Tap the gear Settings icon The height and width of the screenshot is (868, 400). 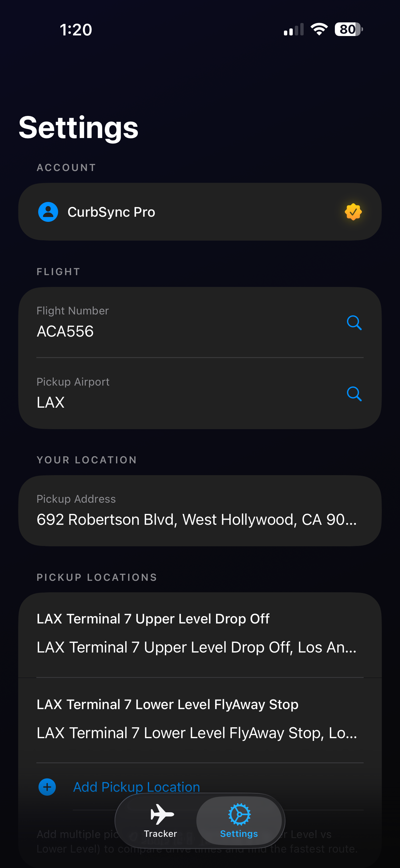point(239,814)
